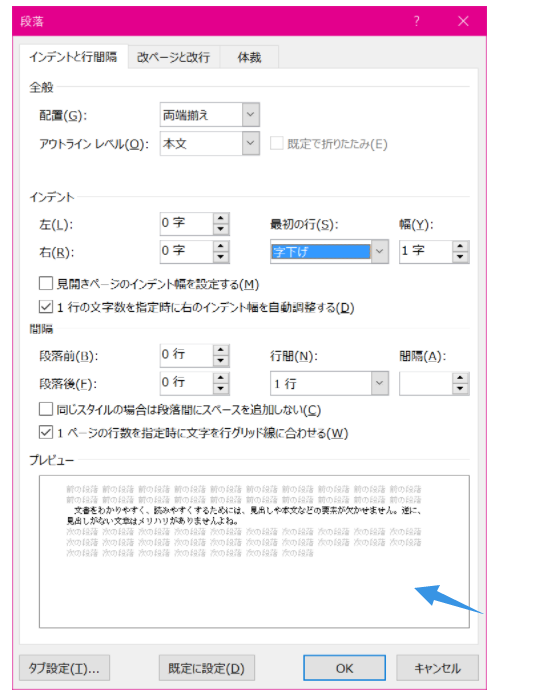
Task: Click the 間隔 value field
Action: [x=426, y=384]
